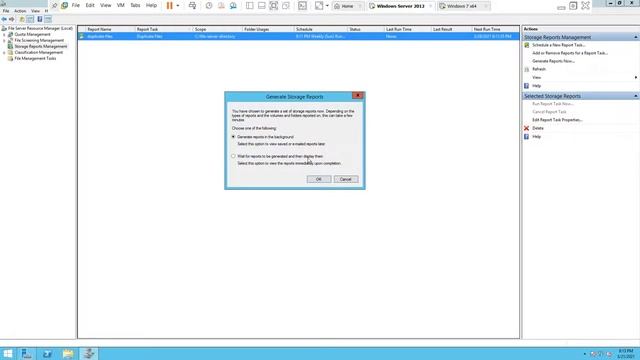Viewport: 640px width, 360px height.
Task: Select the Duplicate Files report row
Action: [x=298, y=36]
